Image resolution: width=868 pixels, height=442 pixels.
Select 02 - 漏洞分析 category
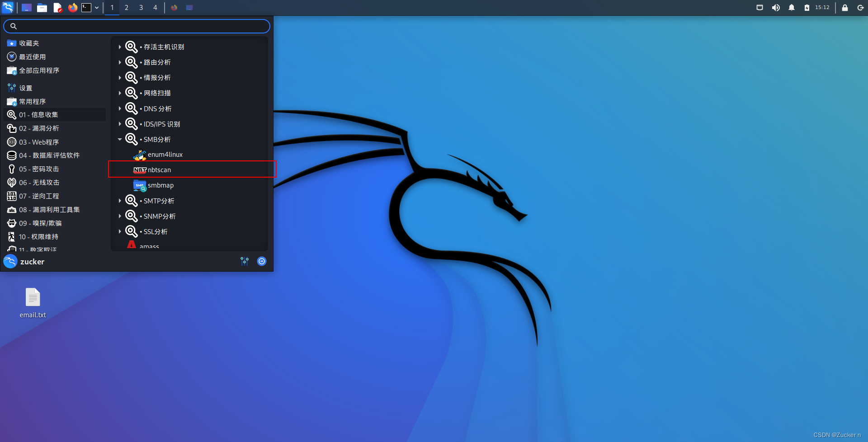(x=55, y=128)
